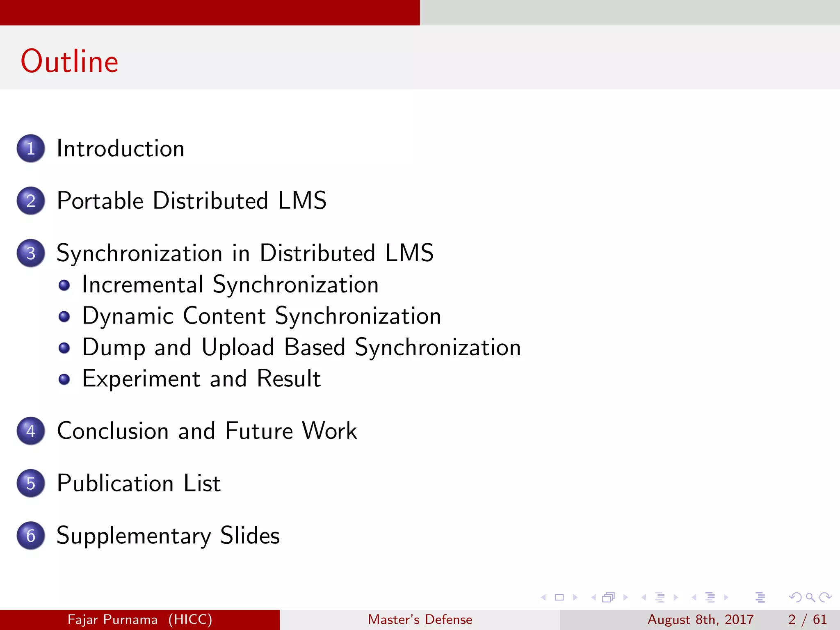Screen dimensions: 840x630
Task: Click the slide rectangle navigation icon
Action: [x=559, y=598]
